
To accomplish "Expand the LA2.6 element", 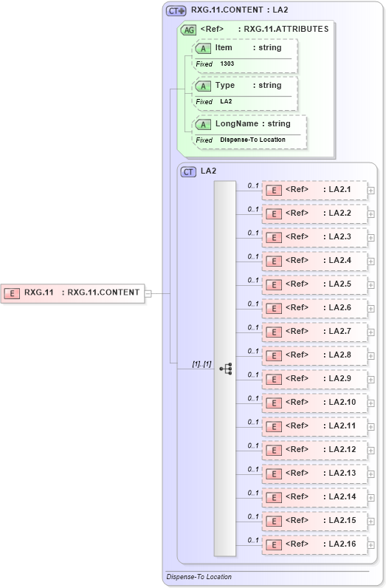I will pyautogui.click(x=371, y=309).
